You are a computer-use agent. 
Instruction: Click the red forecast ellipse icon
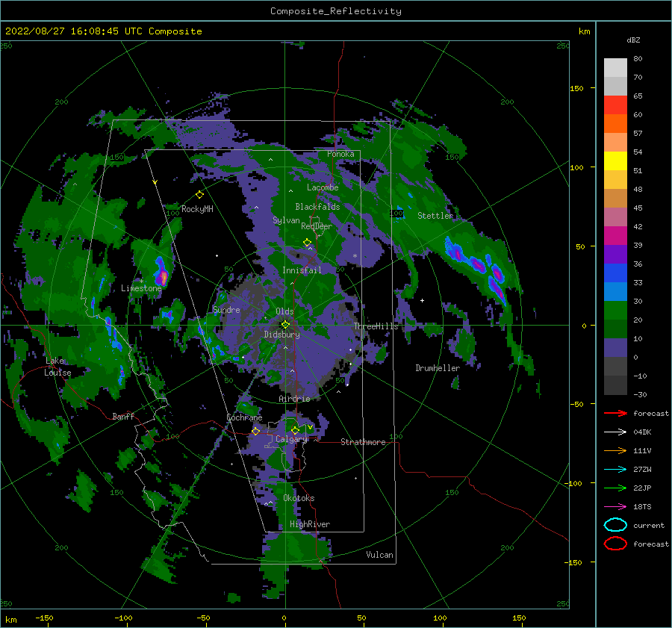point(615,544)
